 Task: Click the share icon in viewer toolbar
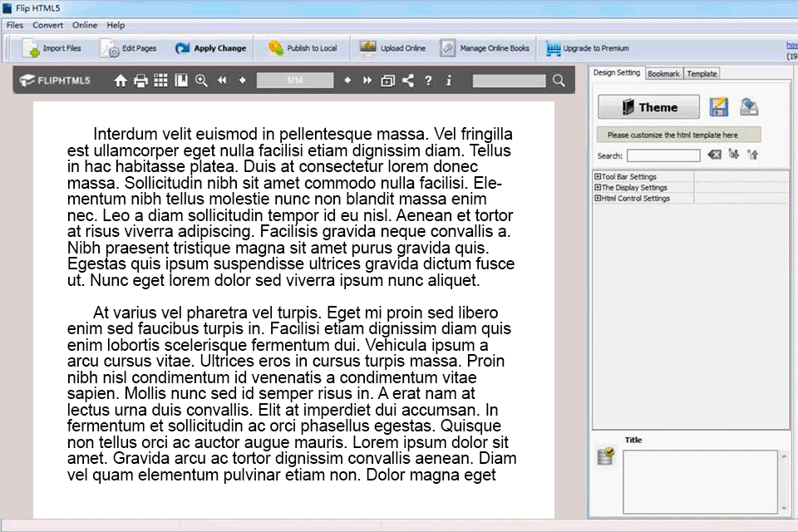click(407, 81)
